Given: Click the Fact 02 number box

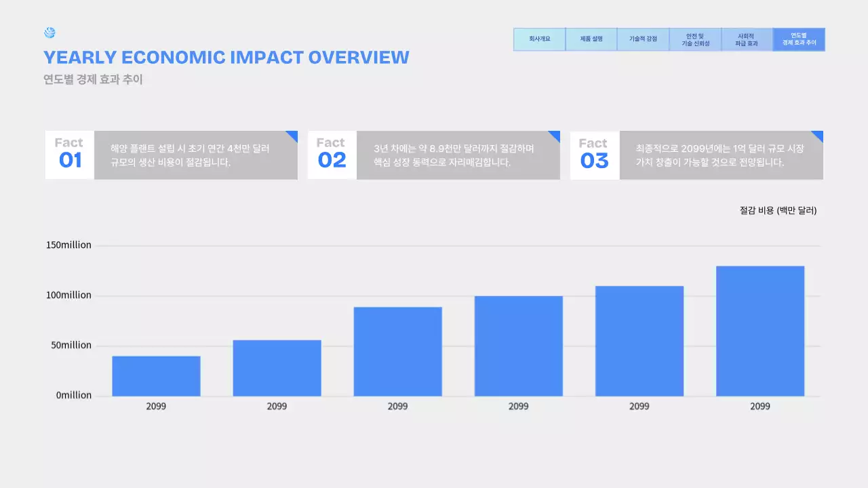Looking at the screenshot, I should [332, 155].
